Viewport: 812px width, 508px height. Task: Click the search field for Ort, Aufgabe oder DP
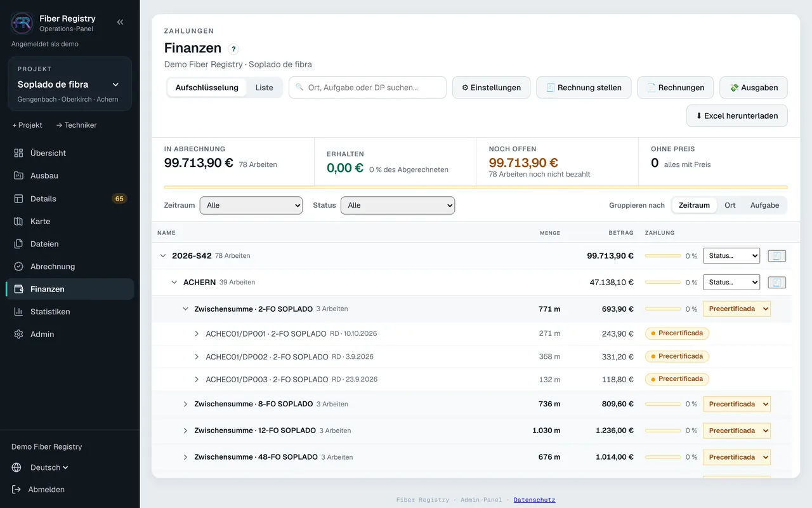point(367,88)
